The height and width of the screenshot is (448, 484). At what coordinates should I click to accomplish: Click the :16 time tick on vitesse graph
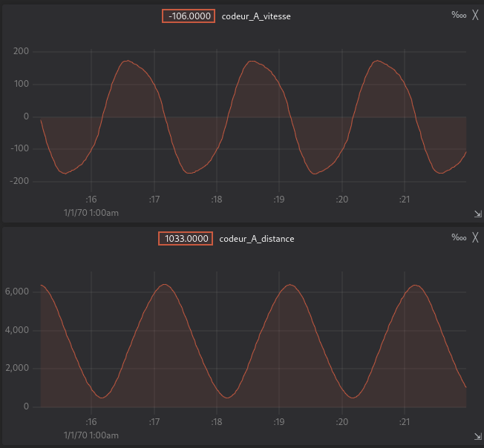[91, 200]
